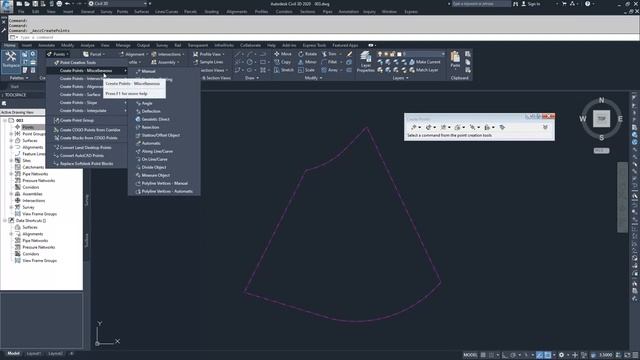640x360 pixels.
Task: Expand the Draw panel dropdown
Action: (252, 78)
